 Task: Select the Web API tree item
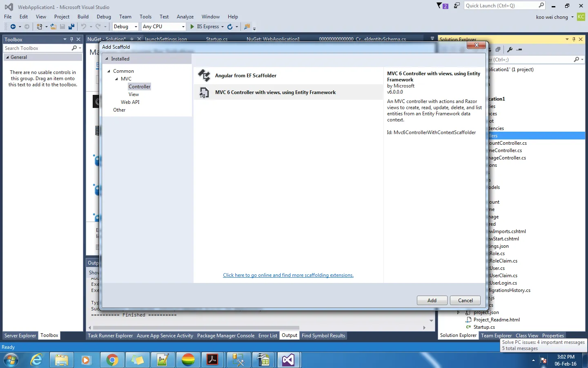pyautogui.click(x=130, y=102)
